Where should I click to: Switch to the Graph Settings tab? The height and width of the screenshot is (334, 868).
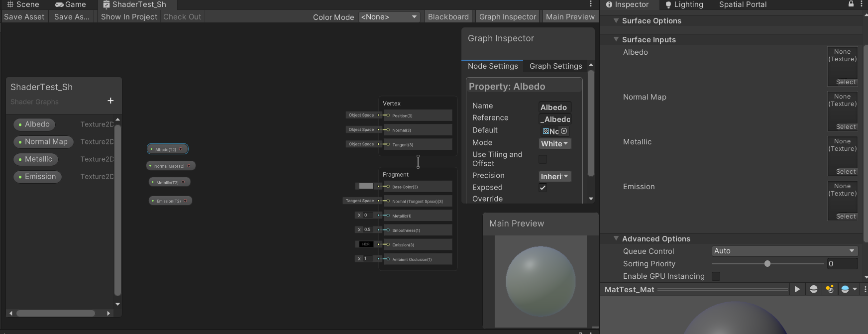(x=555, y=66)
